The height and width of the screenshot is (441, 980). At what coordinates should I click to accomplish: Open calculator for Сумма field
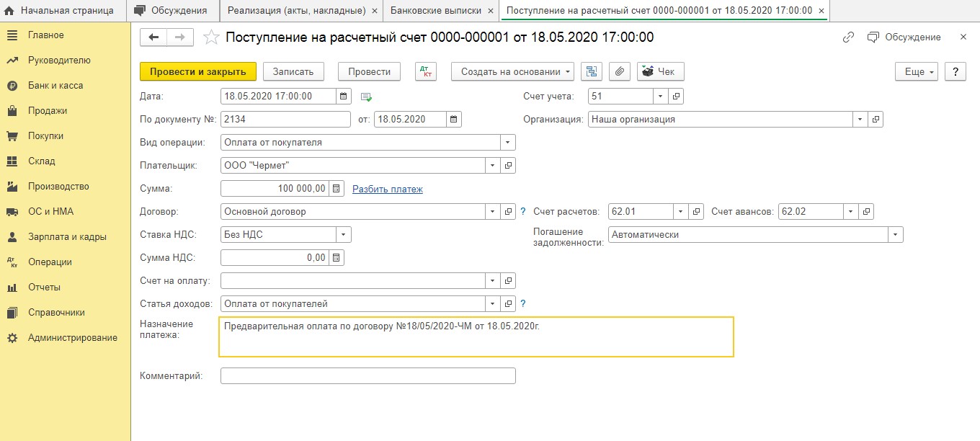[337, 189]
